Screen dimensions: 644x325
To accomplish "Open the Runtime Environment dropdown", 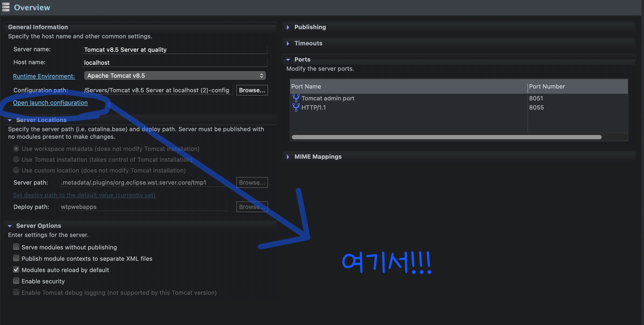I will click(175, 76).
